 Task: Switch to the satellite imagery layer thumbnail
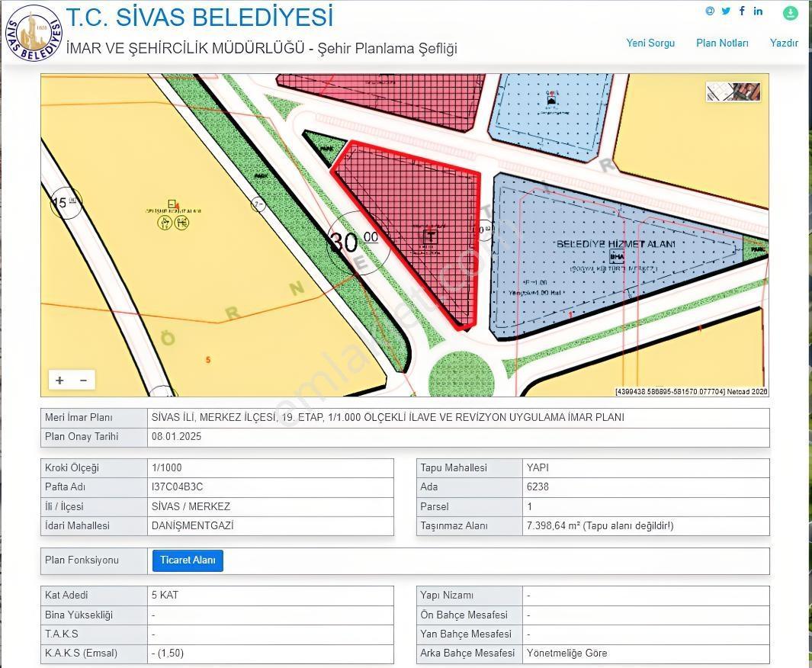click(x=746, y=92)
